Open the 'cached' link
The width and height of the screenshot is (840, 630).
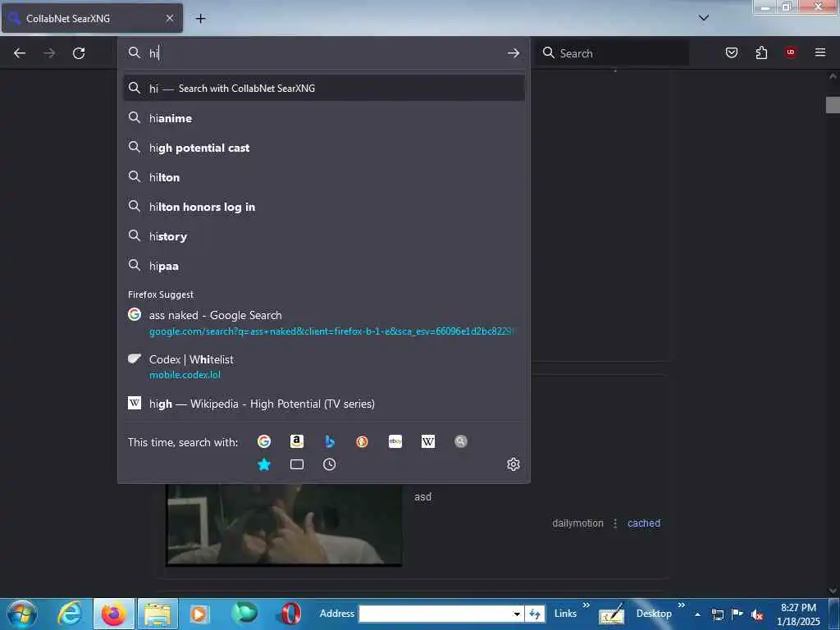[x=643, y=523]
